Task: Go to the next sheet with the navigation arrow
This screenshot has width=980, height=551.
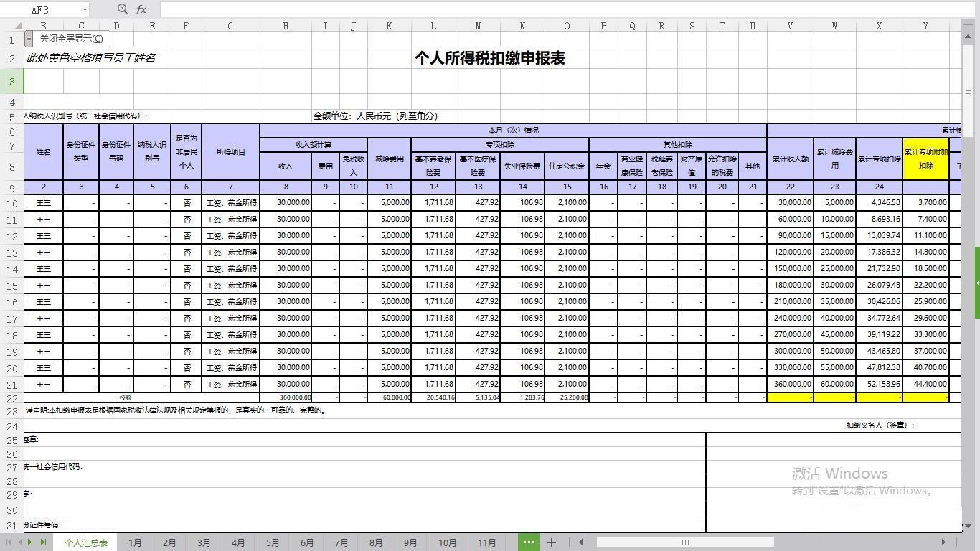Action: click(x=31, y=542)
